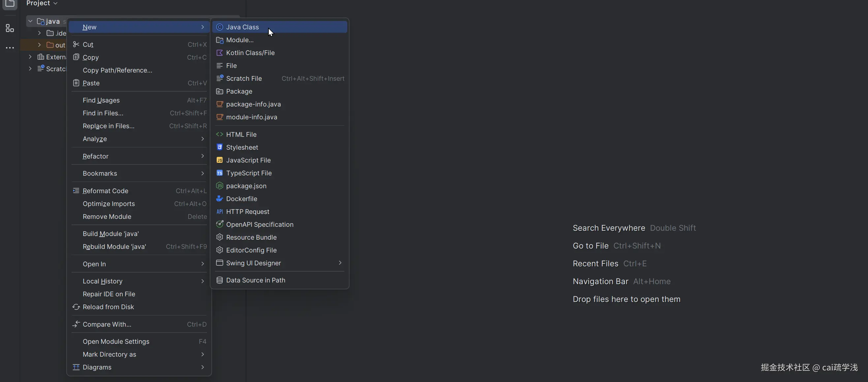This screenshot has height=382, width=868.
Task: Click the Structure tool window icon
Action: (x=10, y=28)
